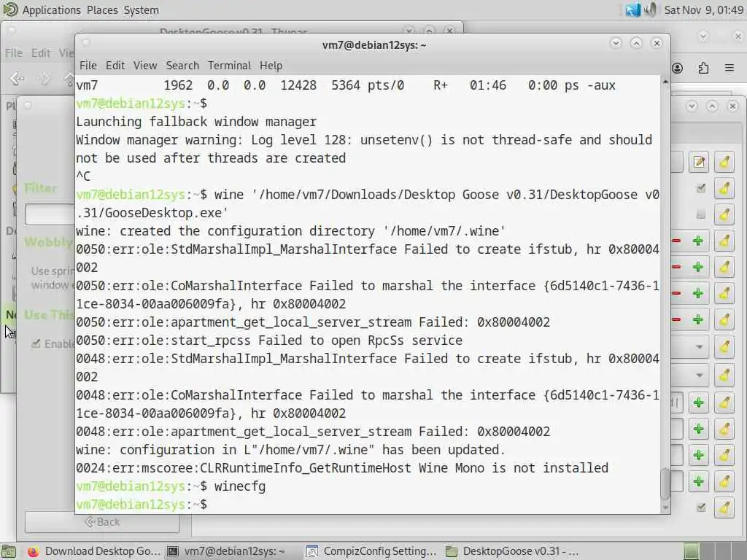The height and width of the screenshot is (560, 747).
Task: Click 'start_rpcss Failed to open RpcSs service' line
Action: (269, 341)
